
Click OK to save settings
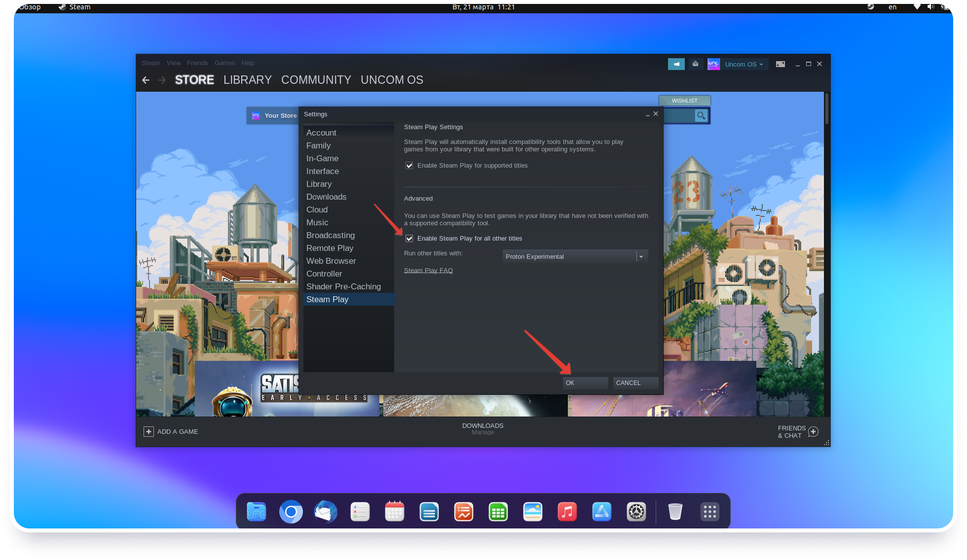585,383
